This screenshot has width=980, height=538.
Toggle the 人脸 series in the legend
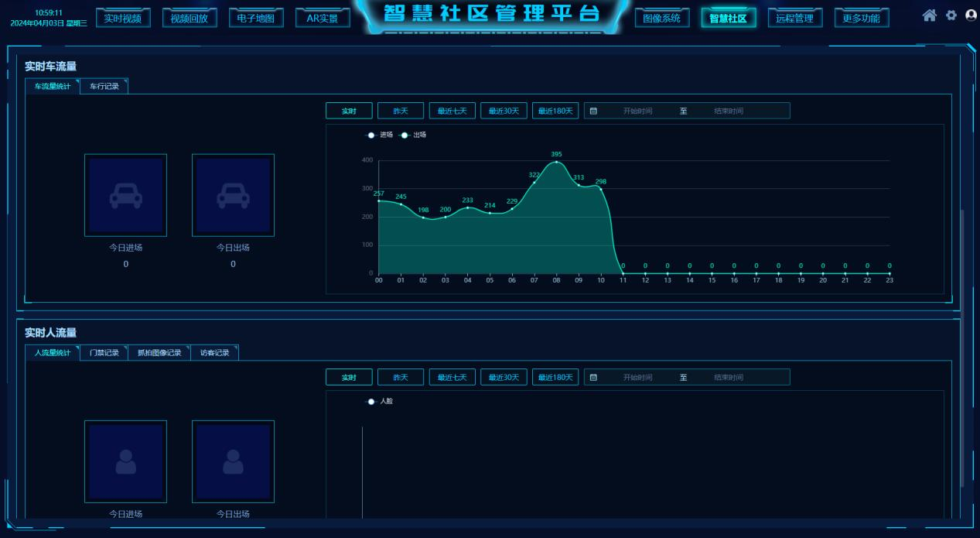point(379,401)
